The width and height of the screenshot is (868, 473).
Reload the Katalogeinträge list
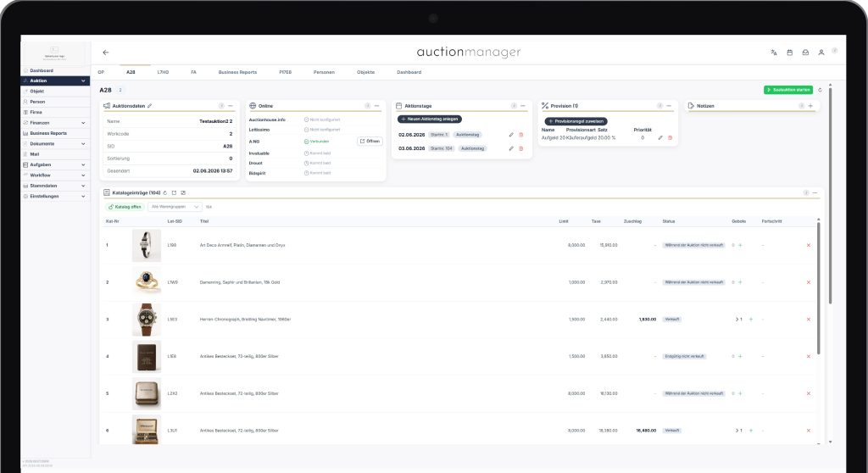tap(165, 192)
